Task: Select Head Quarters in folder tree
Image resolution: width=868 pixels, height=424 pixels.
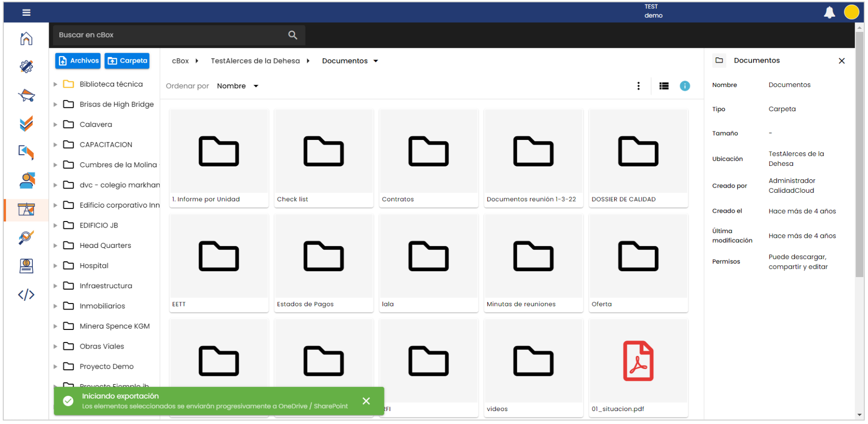Action: click(x=105, y=246)
